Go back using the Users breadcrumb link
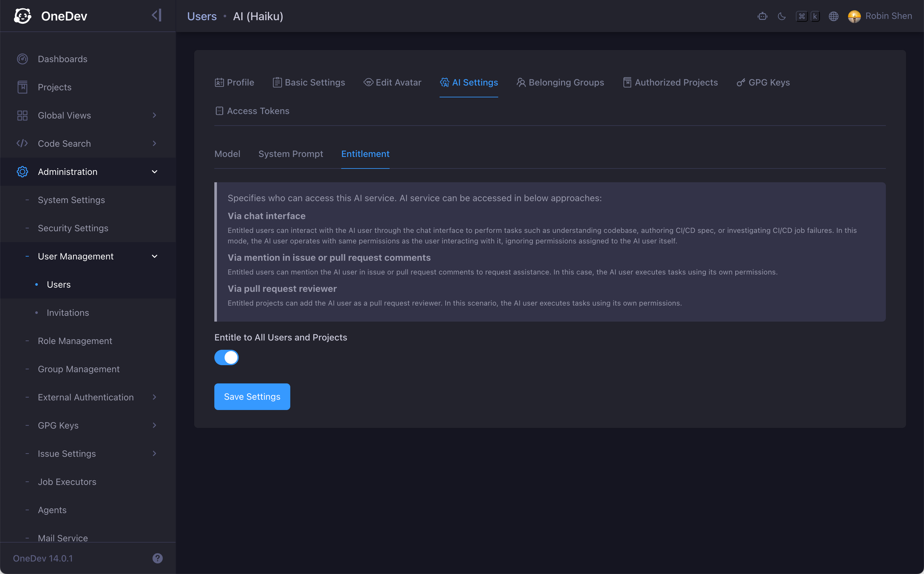This screenshot has width=924, height=574. pos(202,16)
